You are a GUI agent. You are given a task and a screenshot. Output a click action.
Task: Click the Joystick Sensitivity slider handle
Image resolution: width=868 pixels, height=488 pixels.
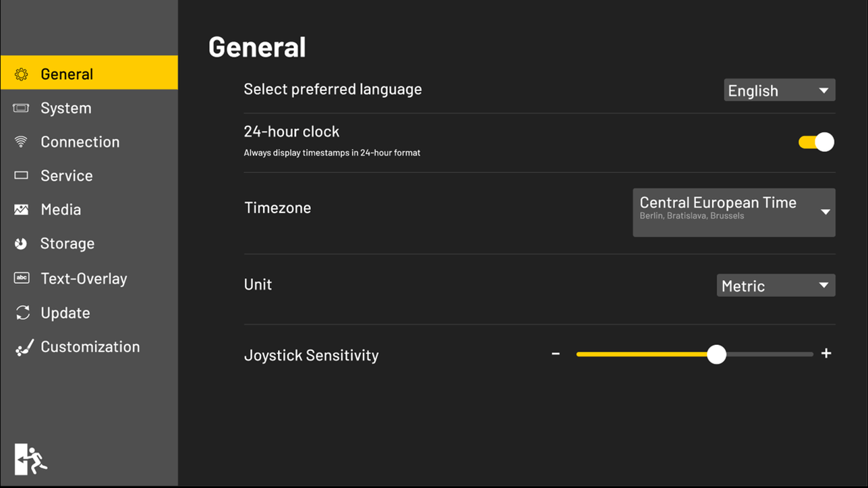coord(716,354)
